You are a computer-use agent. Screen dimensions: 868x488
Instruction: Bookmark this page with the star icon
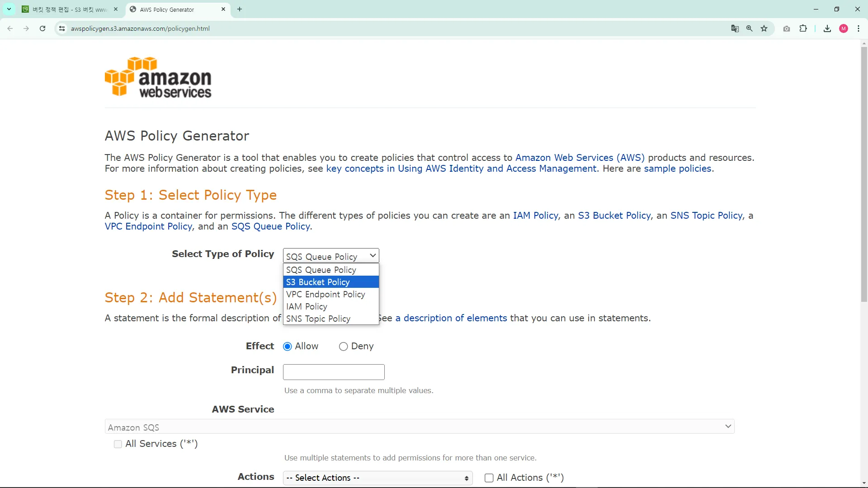point(764,28)
